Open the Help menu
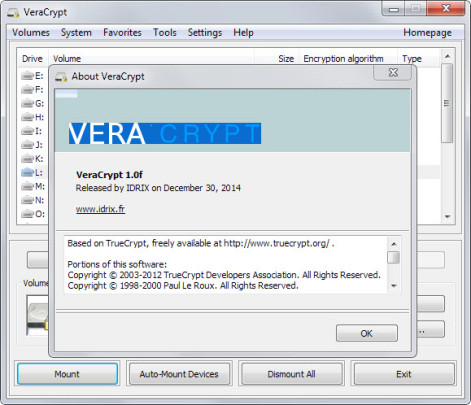This screenshot has height=405, width=471. click(x=243, y=33)
